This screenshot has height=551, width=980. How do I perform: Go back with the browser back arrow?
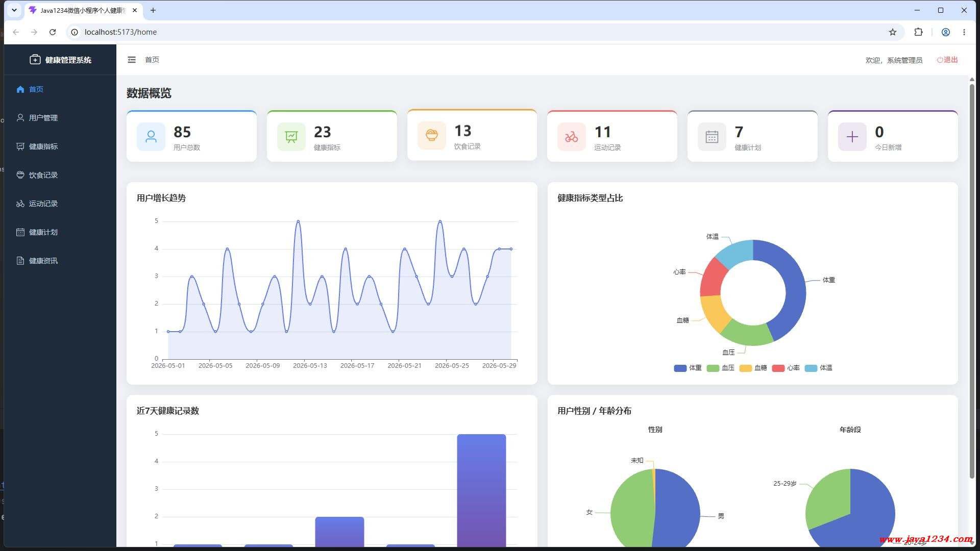pyautogui.click(x=16, y=32)
